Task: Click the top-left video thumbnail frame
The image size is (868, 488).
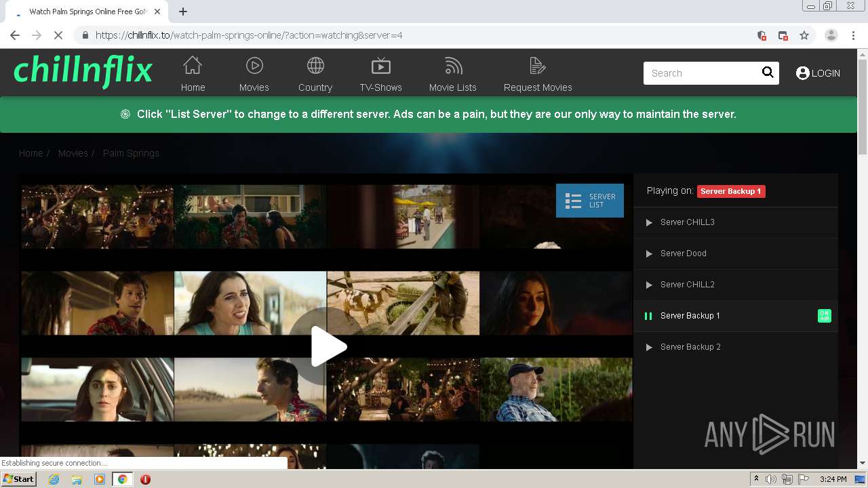Action: [x=98, y=217]
